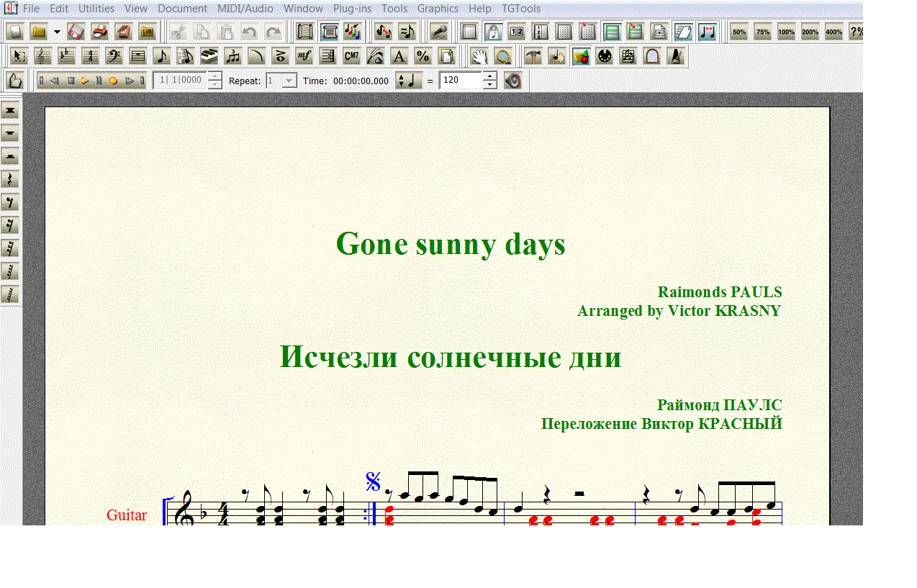Screen dimensions: 917x588
Task: Click the measure counter stepper arrows
Action: click(214, 81)
